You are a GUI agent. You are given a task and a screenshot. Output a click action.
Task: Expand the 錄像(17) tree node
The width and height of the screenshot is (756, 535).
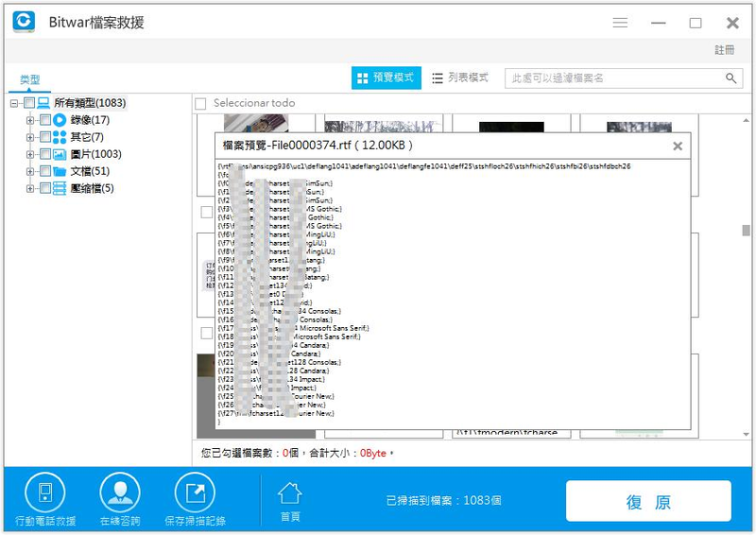[30, 120]
